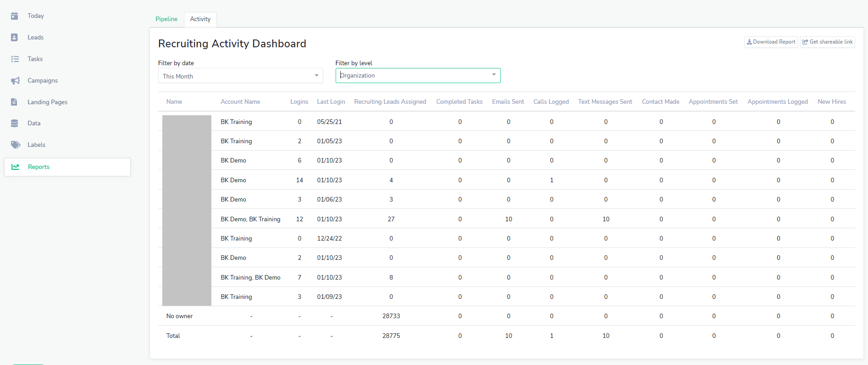
Task: Open the Filter by date dropdown
Action: [241, 76]
